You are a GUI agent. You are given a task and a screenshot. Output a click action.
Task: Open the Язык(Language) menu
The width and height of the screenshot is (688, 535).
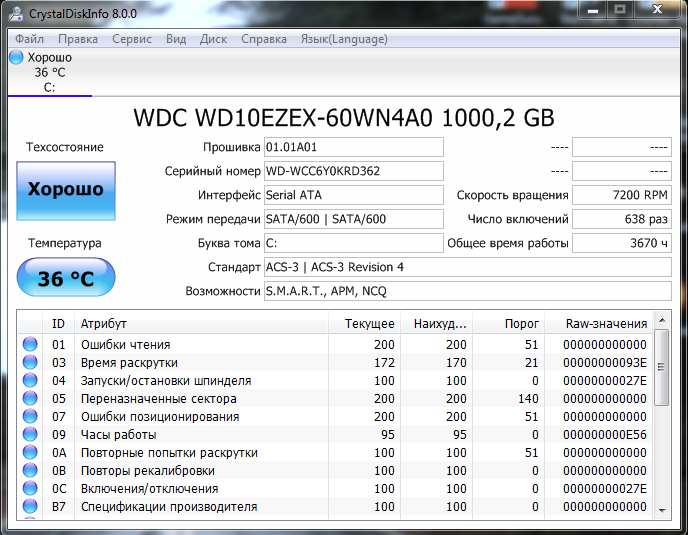(x=344, y=39)
